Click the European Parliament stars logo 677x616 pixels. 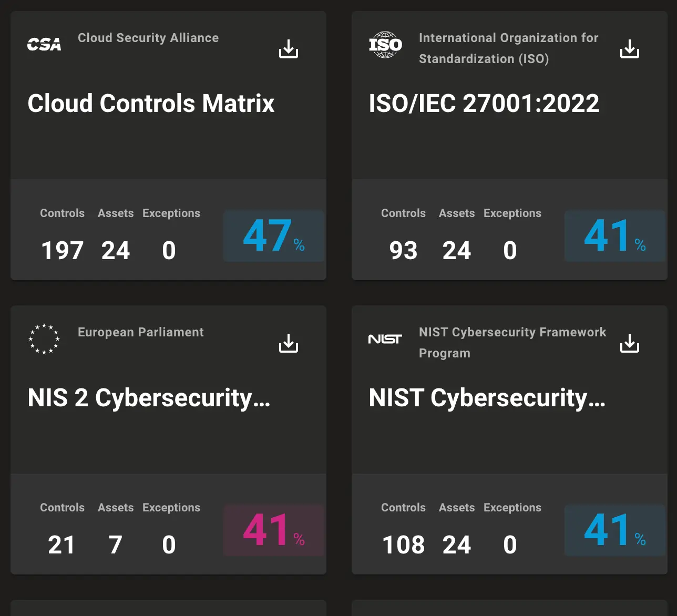coord(44,339)
